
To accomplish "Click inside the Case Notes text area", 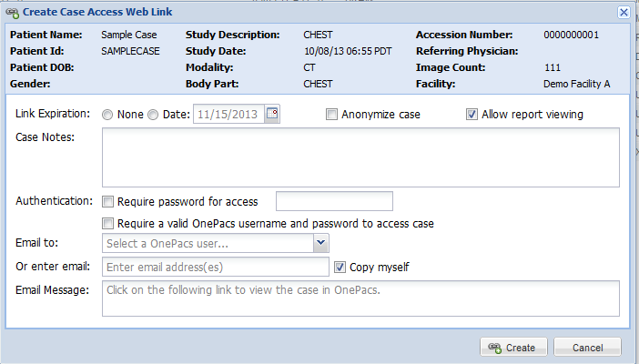I will point(360,157).
